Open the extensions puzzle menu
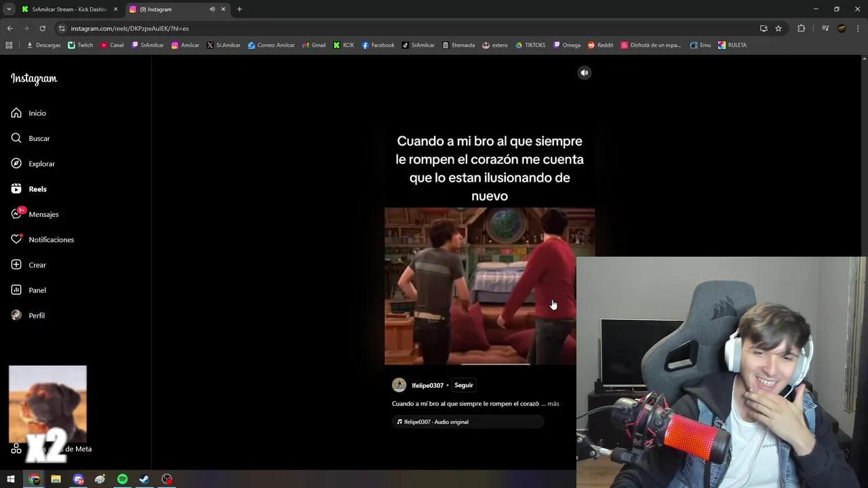Screen dimensions: 868x488 point(801,28)
